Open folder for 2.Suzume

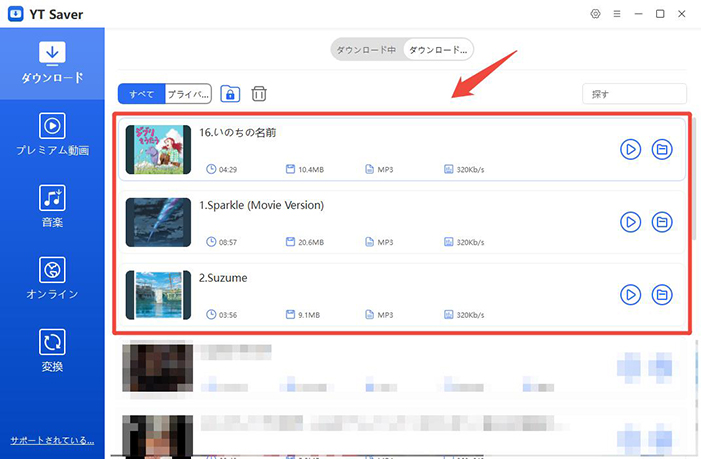coord(662,295)
